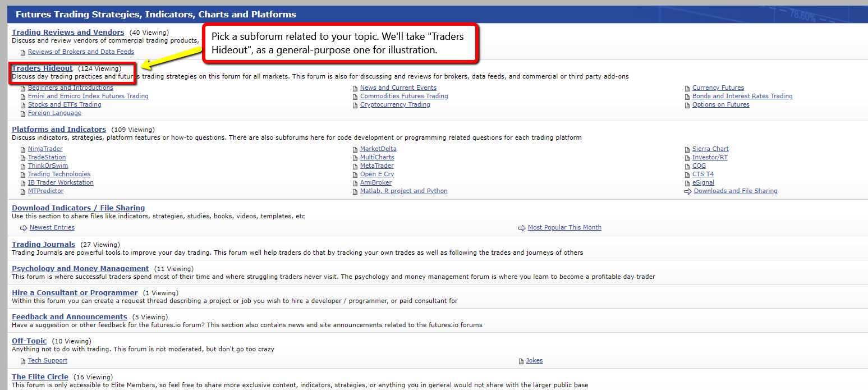868x390 pixels.
Task: Open Stocks and ETFs Trading subforum
Action: [x=65, y=104]
